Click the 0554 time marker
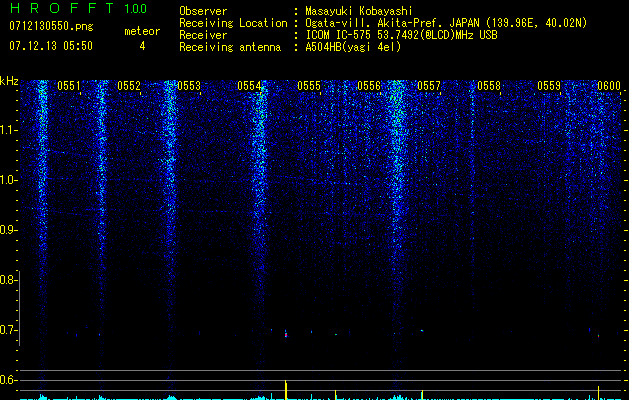 coord(249,86)
